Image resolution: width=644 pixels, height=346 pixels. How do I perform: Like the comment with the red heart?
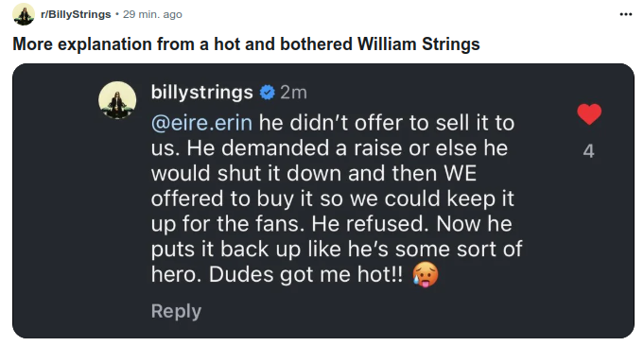tap(589, 113)
